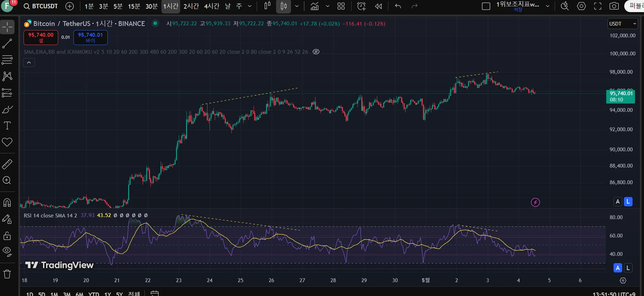Select the 15분 timeframe
The image size is (644, 296).
pyautogui.click(x=134, y=6)
